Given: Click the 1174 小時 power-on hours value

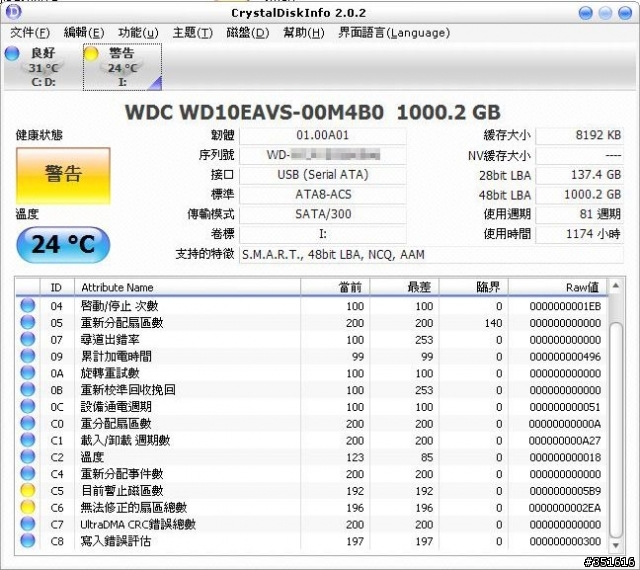Looking at the screenshot, I should pyautogui.click(x=579, y=234).
